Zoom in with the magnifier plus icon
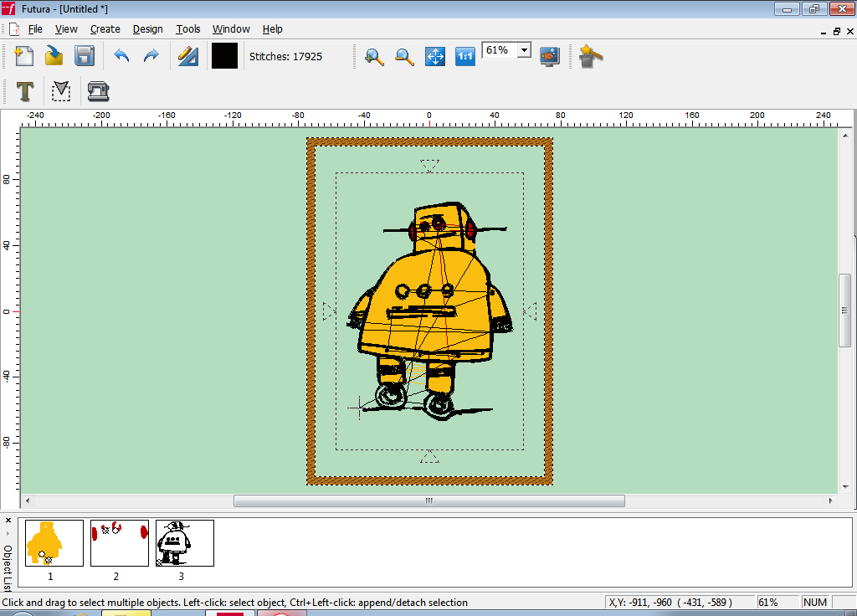Screen dimensions: 857x616 [374, 56]
